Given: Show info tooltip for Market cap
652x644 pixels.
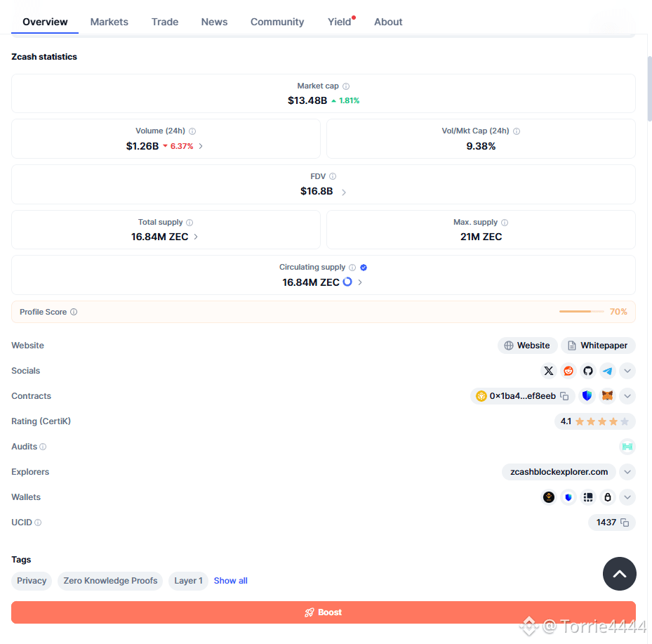Looking at the screenshot, I should (x=346, y=86).
